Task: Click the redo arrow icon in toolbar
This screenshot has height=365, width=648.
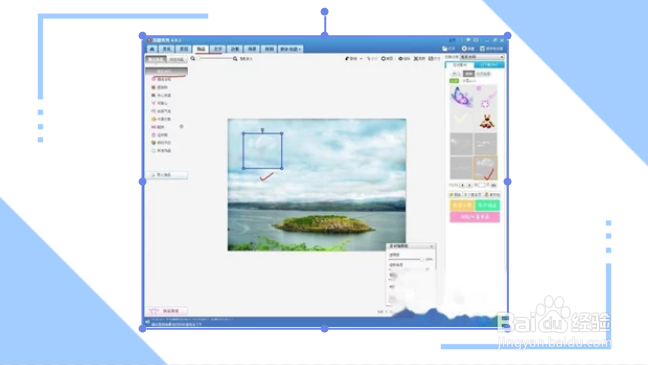Action: click(369, 59)
